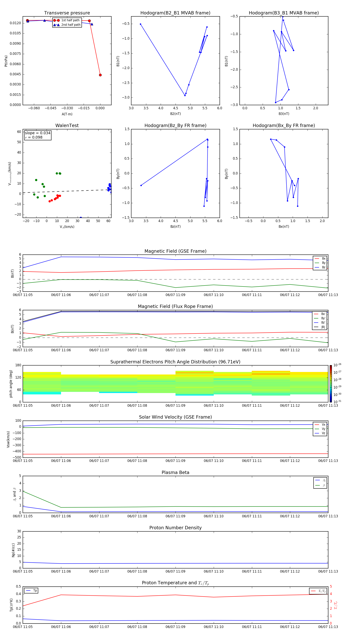Click the |B| entry in flux rope legend
Image resolution: width=351 pixels, height=644 pixels.
click(x=320, y=327)
